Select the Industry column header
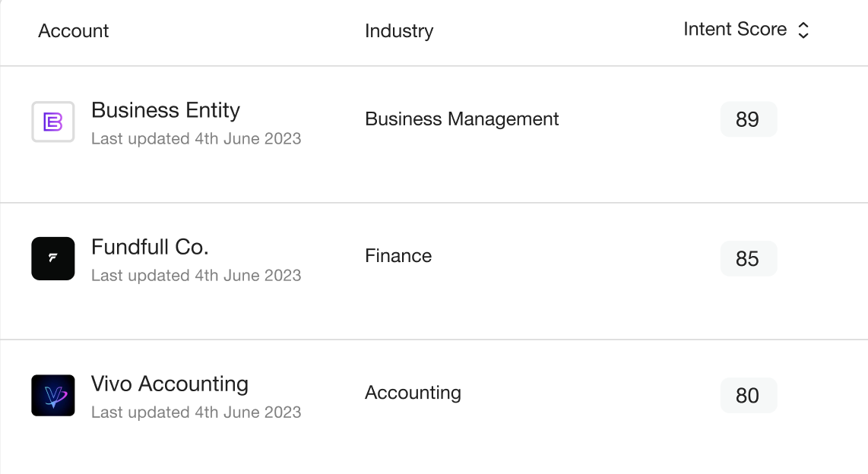 tap(398, 31)
